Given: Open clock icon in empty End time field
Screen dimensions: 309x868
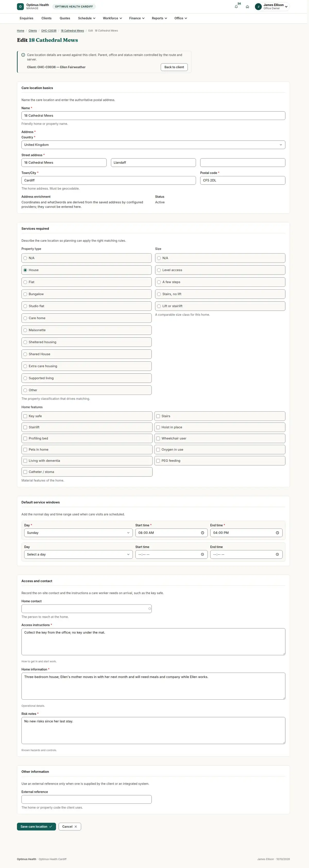Looking at the screenshot, I should coord(277,554).
